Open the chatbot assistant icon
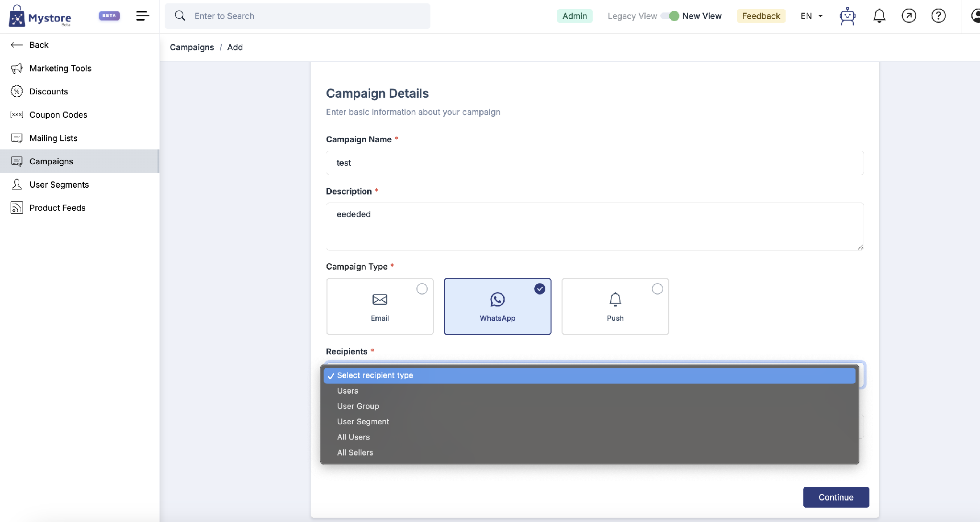980x522 pixels. pyautogui.click(x=847, y=16)
